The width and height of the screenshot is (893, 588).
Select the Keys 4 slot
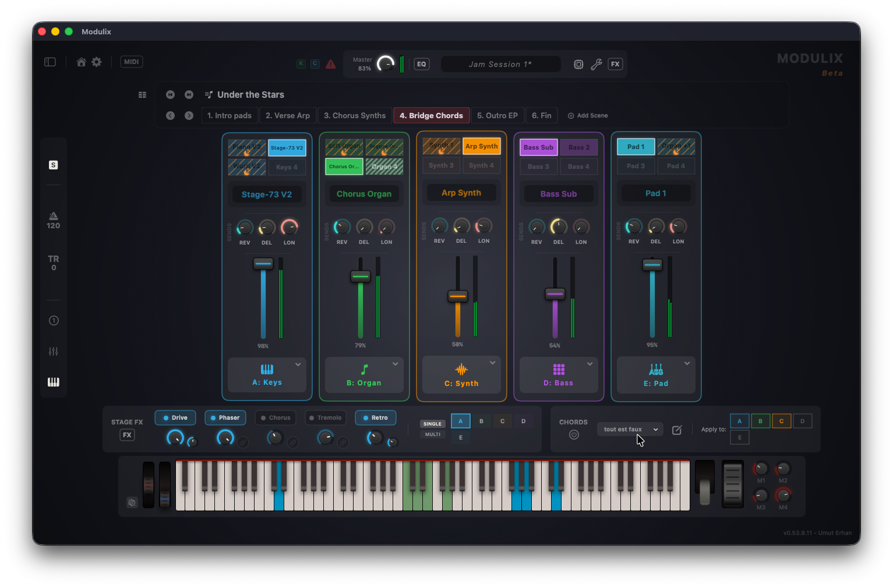click(287, 167)
